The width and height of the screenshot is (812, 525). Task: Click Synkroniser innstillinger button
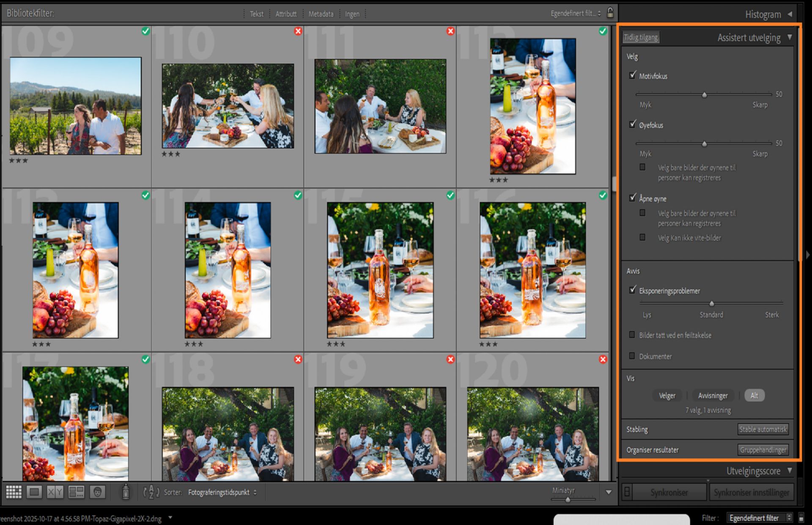point(752,492)
